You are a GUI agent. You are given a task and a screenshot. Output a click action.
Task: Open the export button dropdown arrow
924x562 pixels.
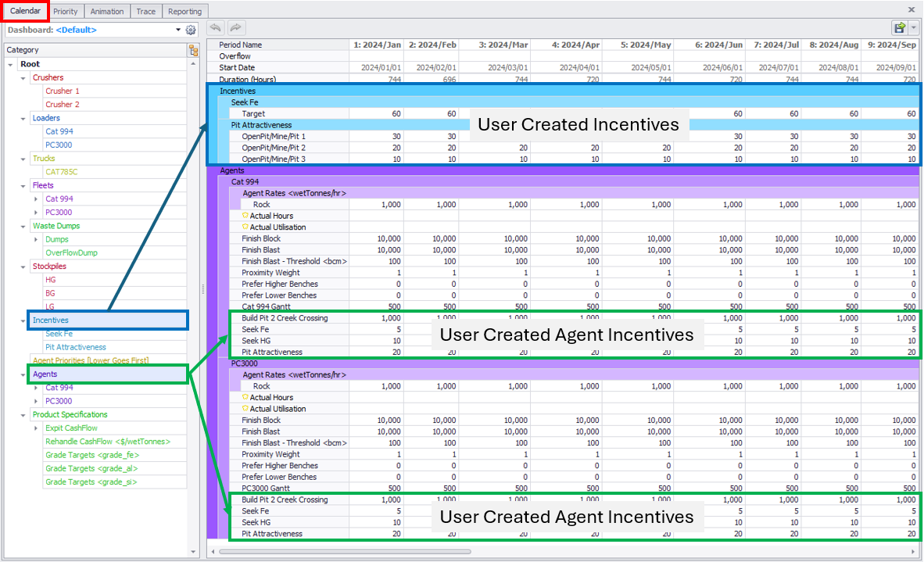point(913,27)
